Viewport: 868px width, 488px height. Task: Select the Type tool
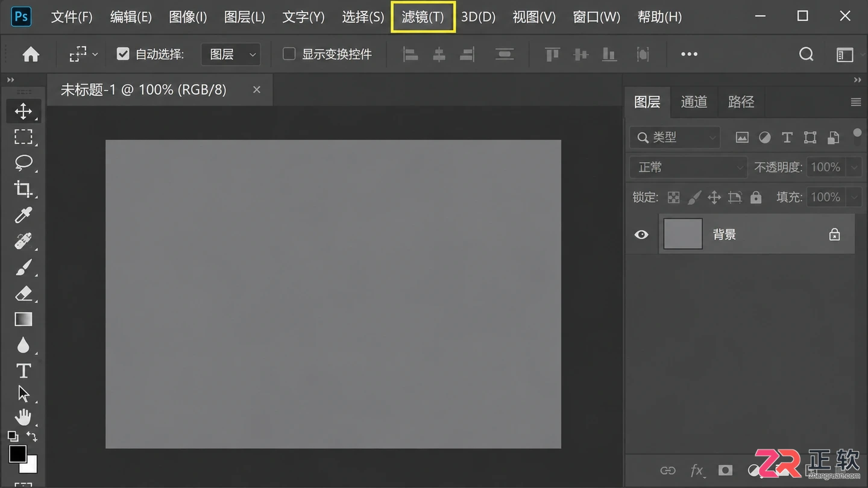pos(24,371)
